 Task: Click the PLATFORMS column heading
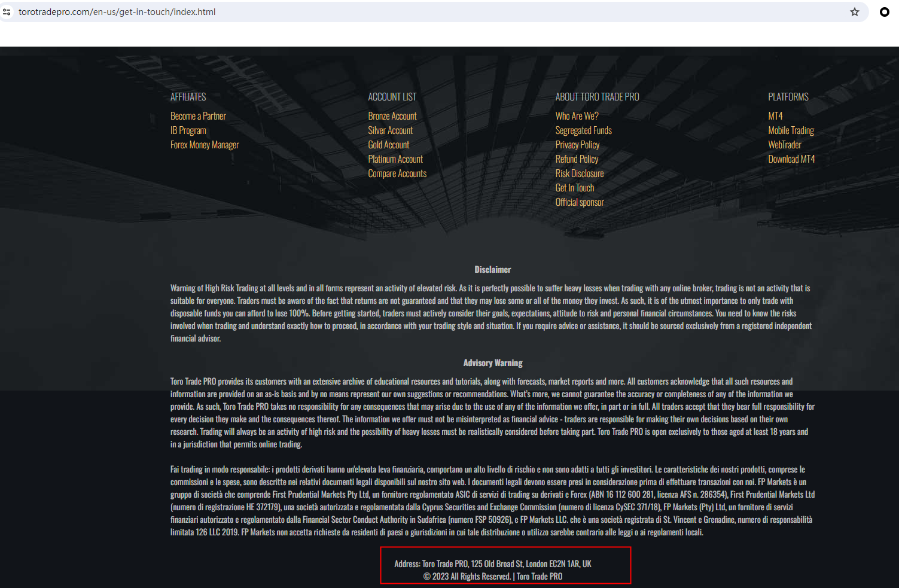pyautogui.click(x=788, y=97)
